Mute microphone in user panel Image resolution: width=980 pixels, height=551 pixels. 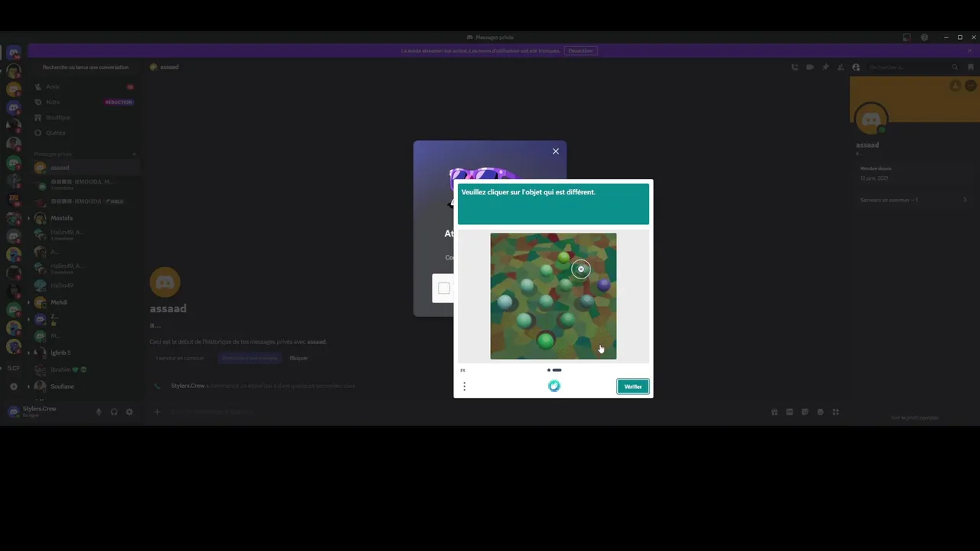[x=98, y=412]
